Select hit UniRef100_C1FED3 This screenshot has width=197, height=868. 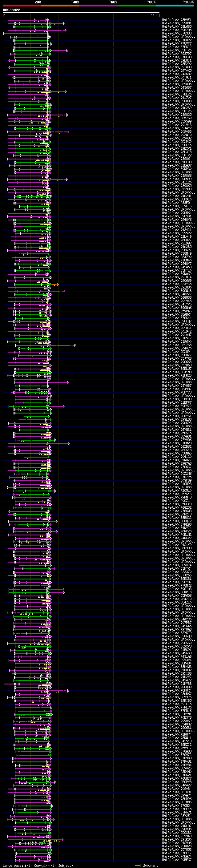177,162
